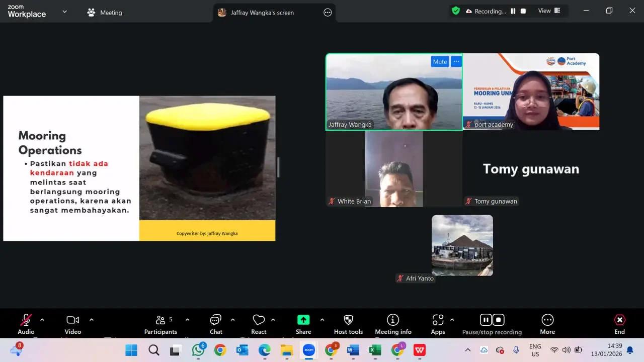Screen dimensions: 644x362
Task: Open File Explorer from the taskbar
Action: 286,350
